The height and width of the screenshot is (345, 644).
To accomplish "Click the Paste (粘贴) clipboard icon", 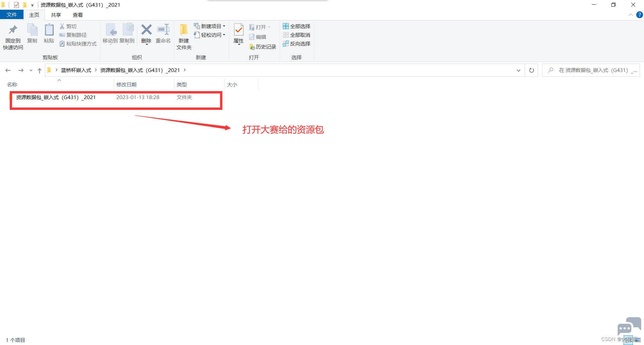I will (49, 30).
